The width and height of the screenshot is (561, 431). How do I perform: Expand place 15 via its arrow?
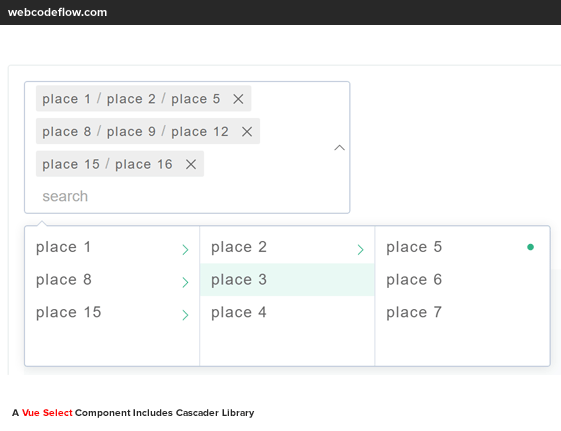click(x=185, y=315)
